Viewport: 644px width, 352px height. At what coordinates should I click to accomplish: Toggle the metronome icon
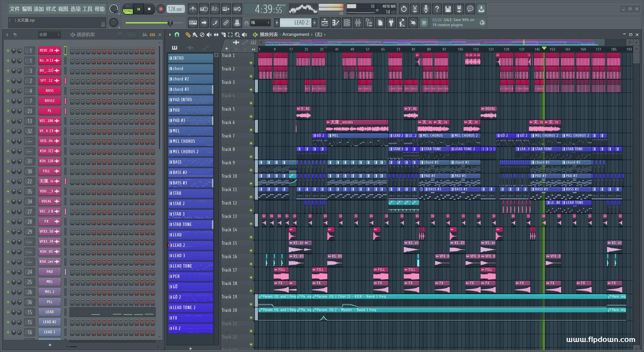point(193,9)
